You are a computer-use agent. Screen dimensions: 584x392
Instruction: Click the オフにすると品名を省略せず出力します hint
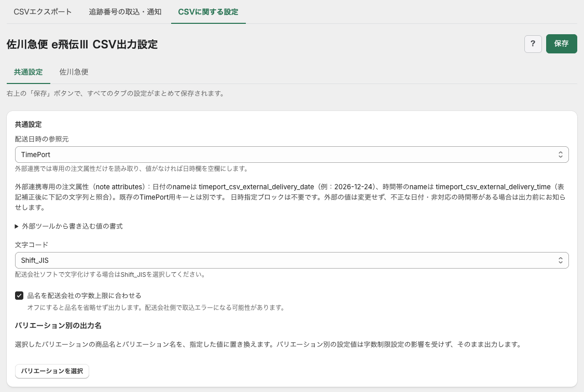pos(156,308)
